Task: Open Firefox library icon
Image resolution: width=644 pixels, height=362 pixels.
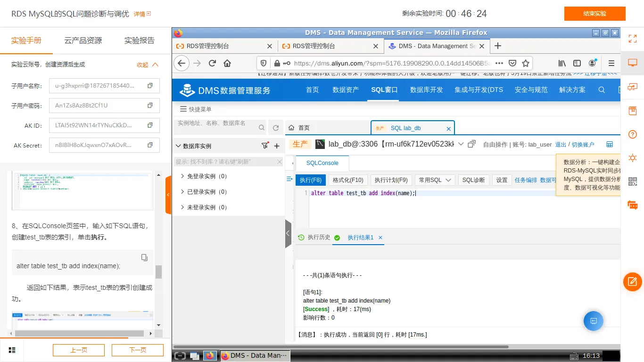Action: [x=562, y=63]
